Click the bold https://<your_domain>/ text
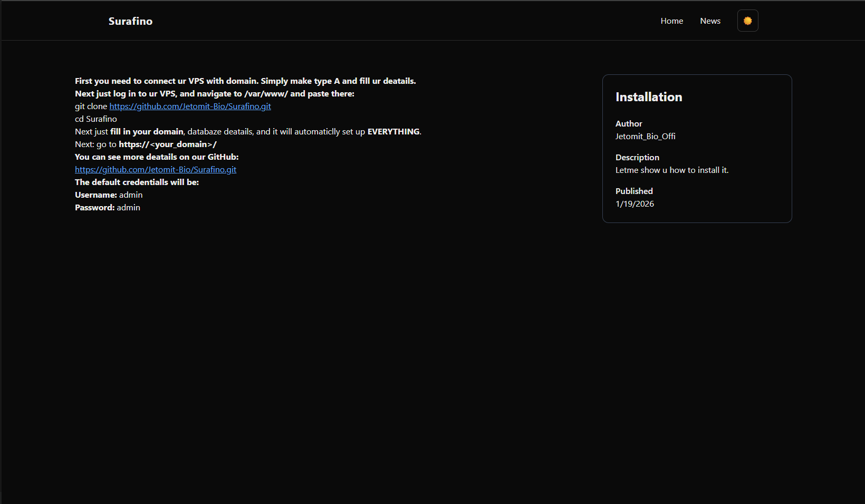This screenshot has height=504, width=865. (167, 144)
